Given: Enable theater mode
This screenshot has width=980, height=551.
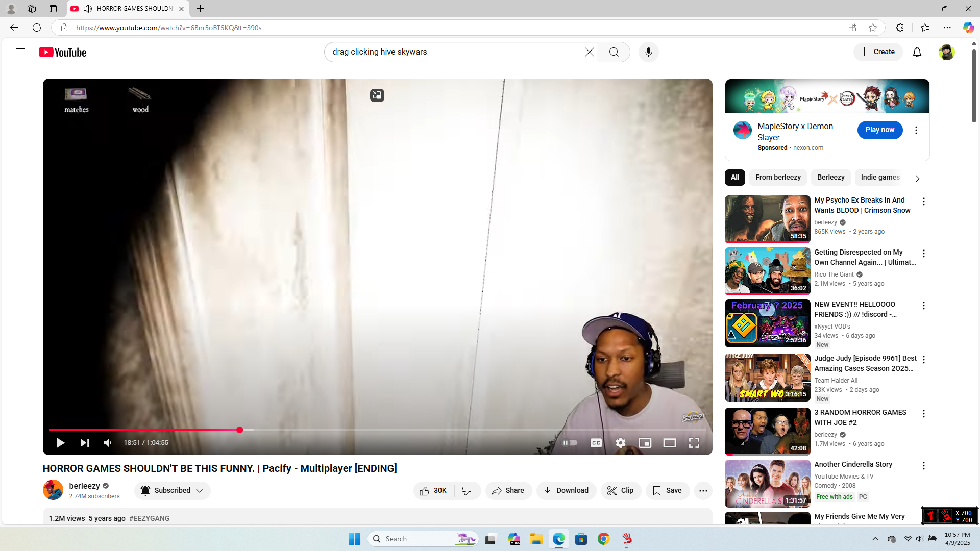Looking at the screenshot, I should tap(670, 443).
